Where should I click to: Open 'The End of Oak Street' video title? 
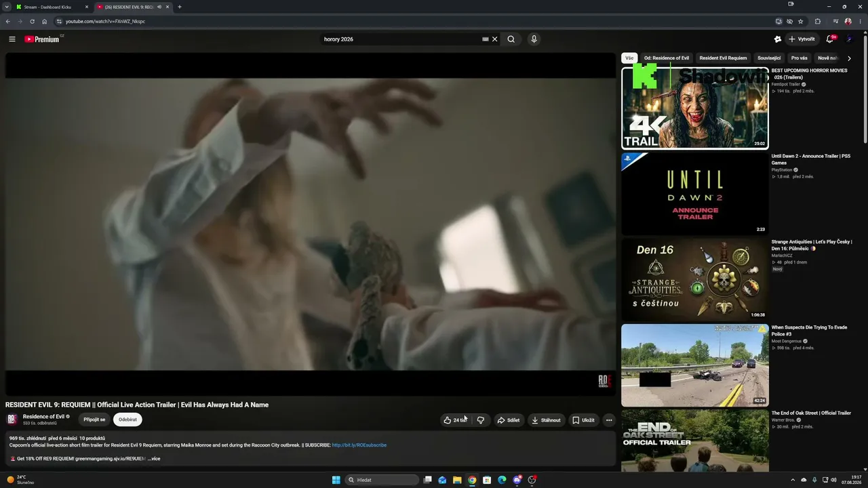(811, 413)
